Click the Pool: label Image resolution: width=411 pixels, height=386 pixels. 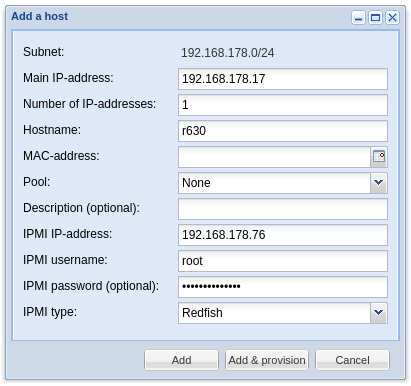coord(36,182)
